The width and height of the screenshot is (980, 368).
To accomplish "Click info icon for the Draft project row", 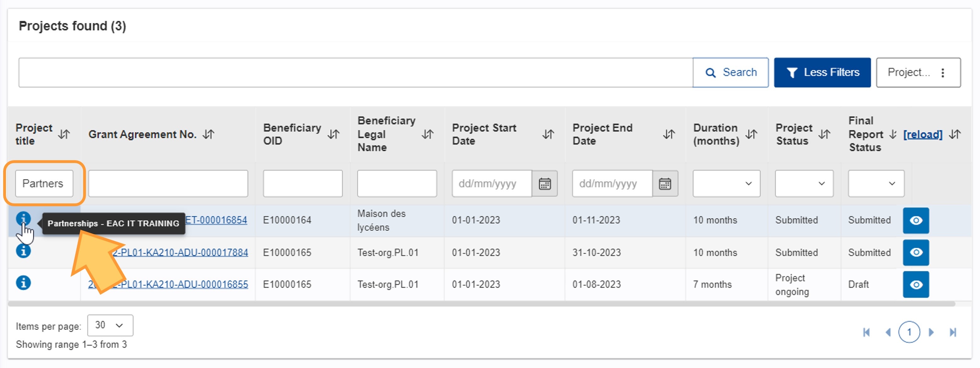I will click(23, 283).
